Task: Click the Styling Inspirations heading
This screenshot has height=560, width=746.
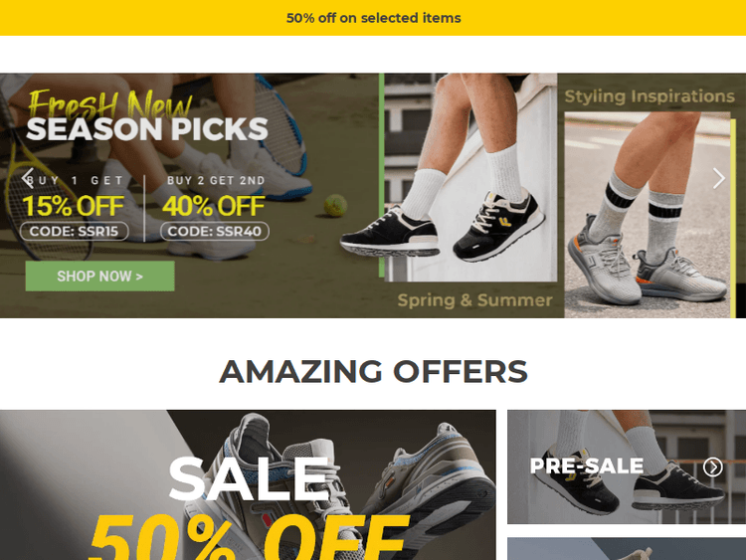Action: click(x=650, y=96)
